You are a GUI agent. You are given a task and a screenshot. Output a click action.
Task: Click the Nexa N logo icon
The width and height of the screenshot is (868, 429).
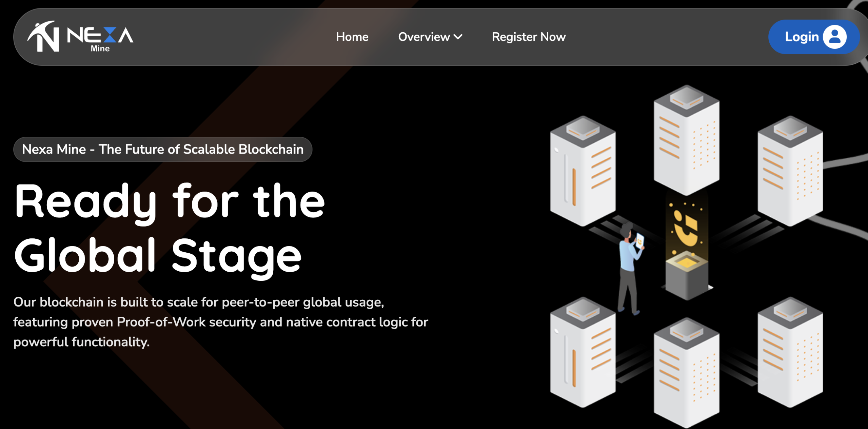tap(44, 37)
